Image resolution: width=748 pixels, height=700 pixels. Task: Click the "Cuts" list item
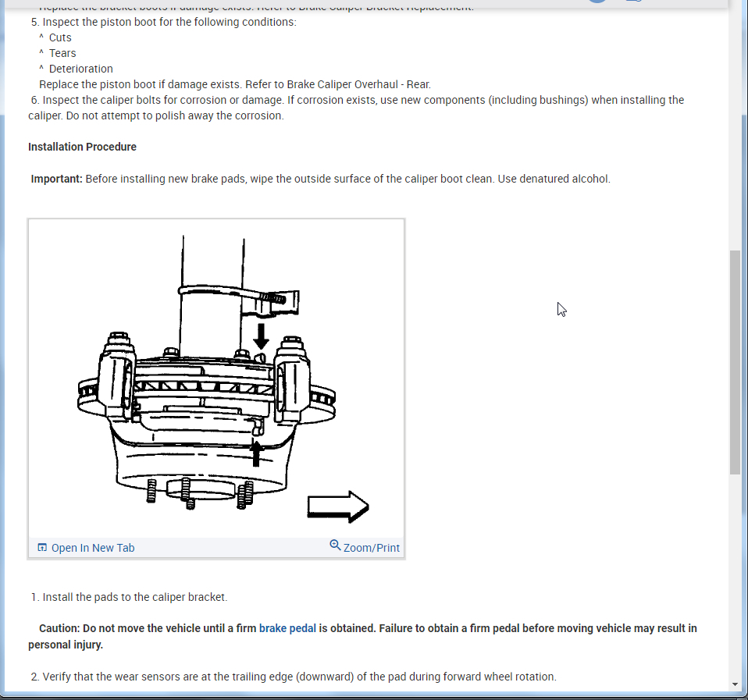point(60,37)
